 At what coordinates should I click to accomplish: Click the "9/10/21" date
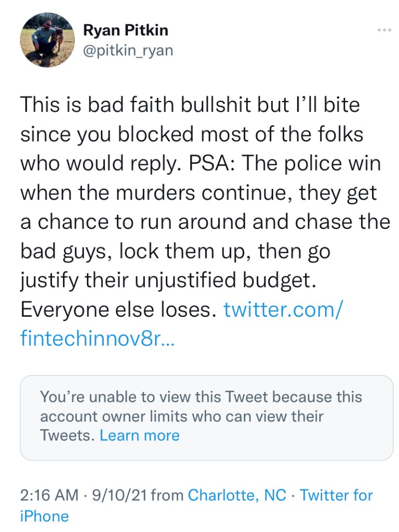[119, 495]
